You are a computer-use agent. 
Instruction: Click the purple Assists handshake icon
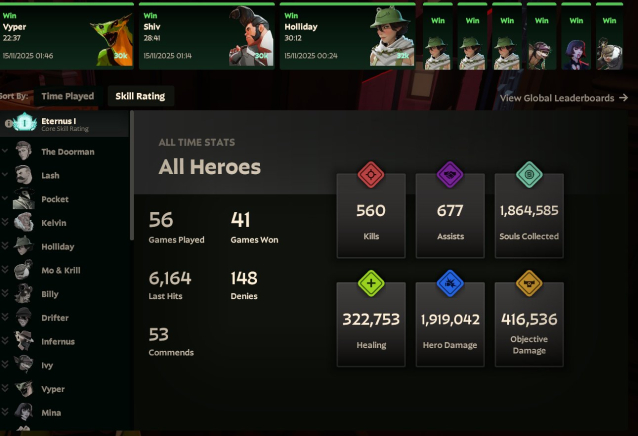click(x=450, y=175)
